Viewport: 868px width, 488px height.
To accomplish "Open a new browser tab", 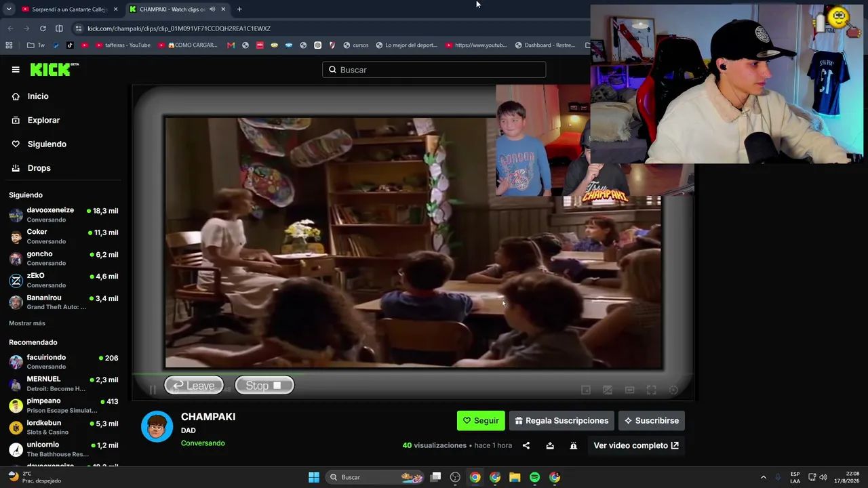I will tap(239, 9).
